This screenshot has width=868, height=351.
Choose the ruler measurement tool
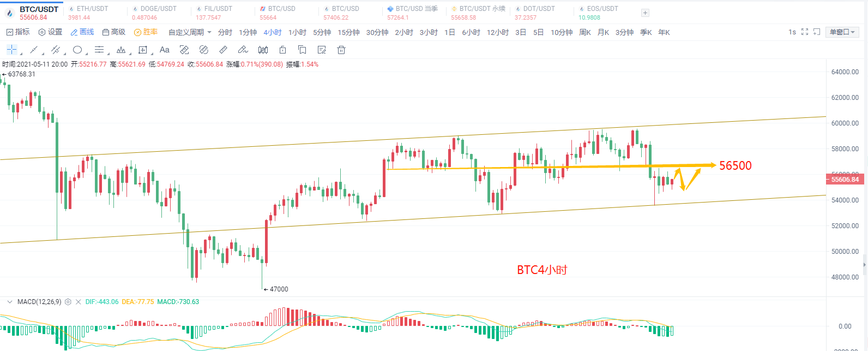(x=223, y=50)
